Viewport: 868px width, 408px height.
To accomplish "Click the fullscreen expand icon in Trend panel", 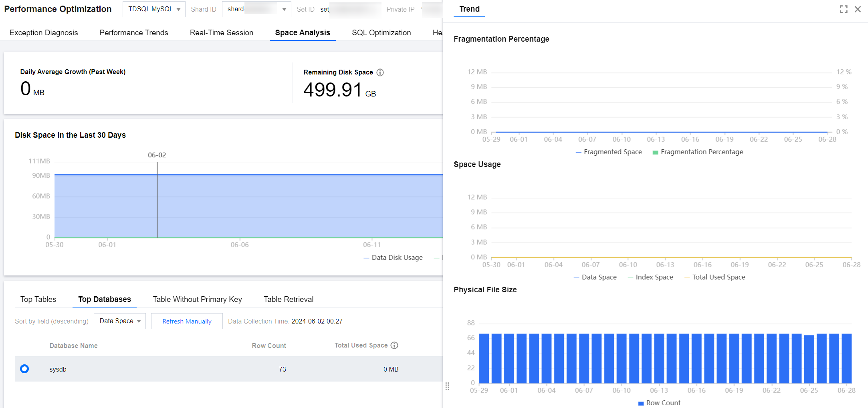I will pyautogui.click(x=844, y=9).
